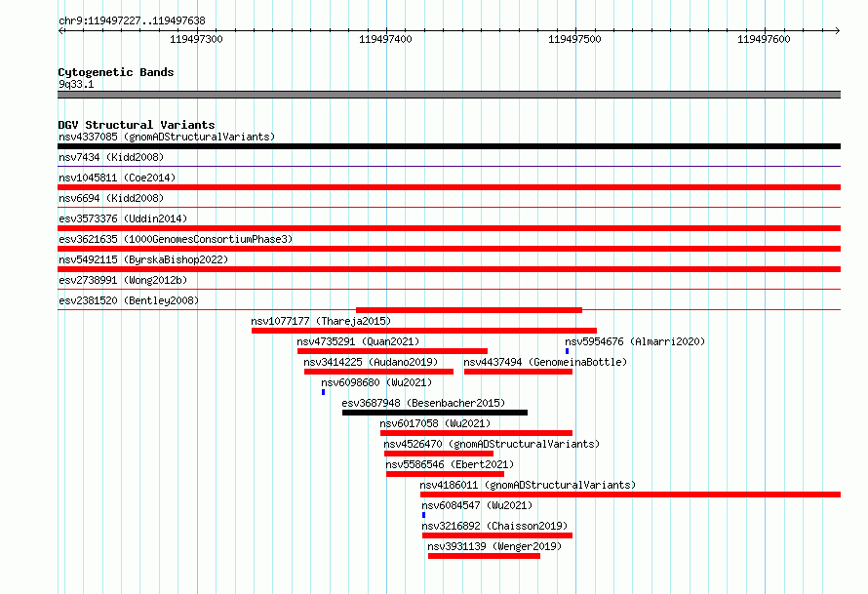Screen dimensions: 868x594
Task: Click the 9q33.1 band label
Action: coord(76,84)
